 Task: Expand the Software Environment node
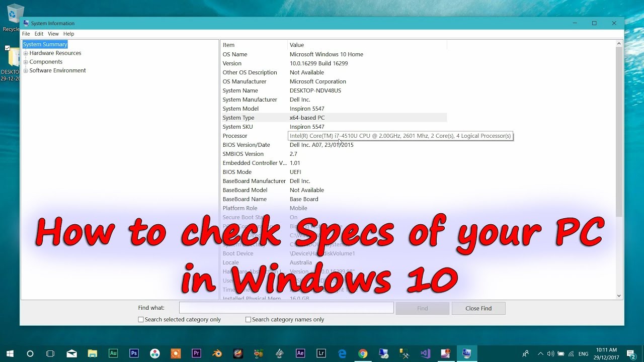(x=26, y=71)
